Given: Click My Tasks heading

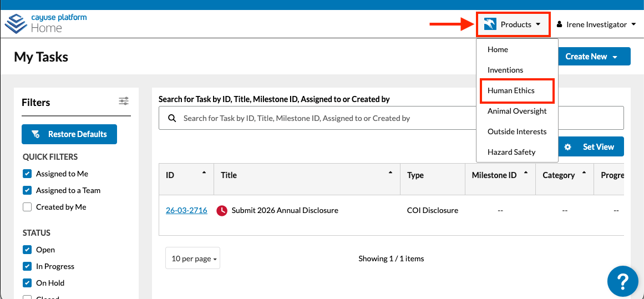Looking at the screenshot, I should [x=41, y=57].
